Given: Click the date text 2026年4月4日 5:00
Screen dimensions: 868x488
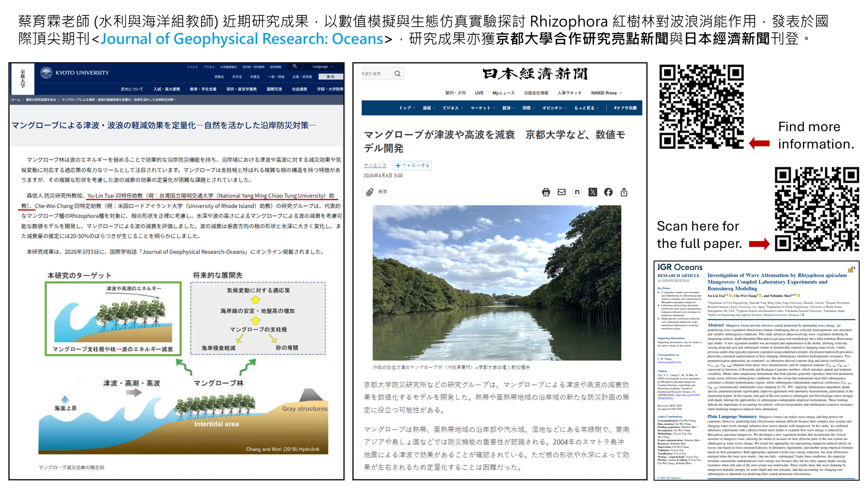Looking at the screenshot, I should [x=383, y=176].
